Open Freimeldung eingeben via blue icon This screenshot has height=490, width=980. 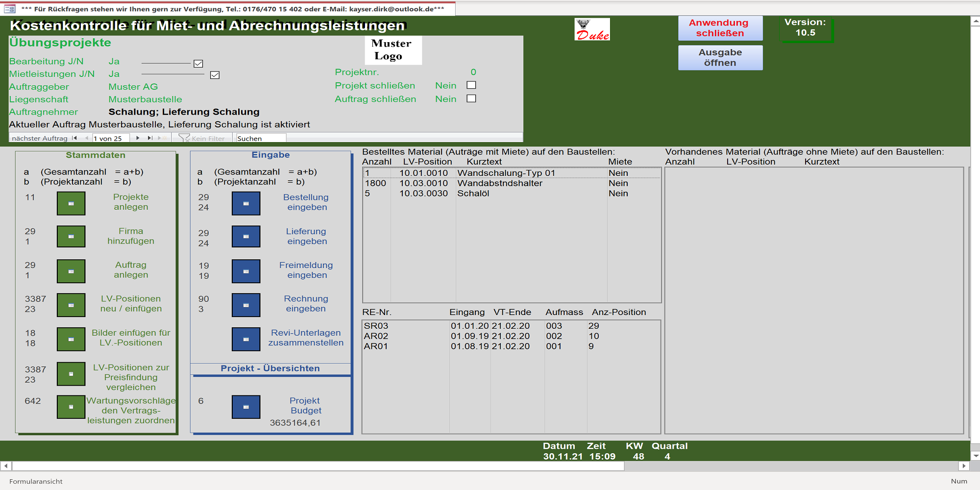[246, 271]
